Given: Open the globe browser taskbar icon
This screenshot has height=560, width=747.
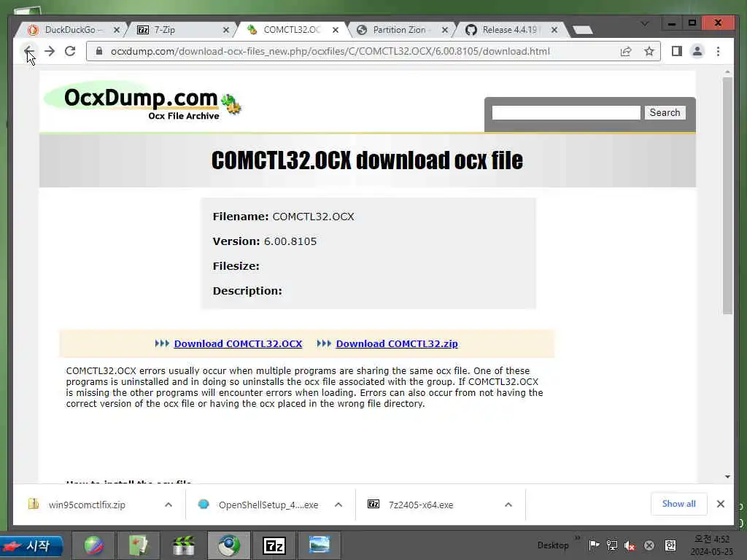Looking at the screenshot, I should coord(93,545).
